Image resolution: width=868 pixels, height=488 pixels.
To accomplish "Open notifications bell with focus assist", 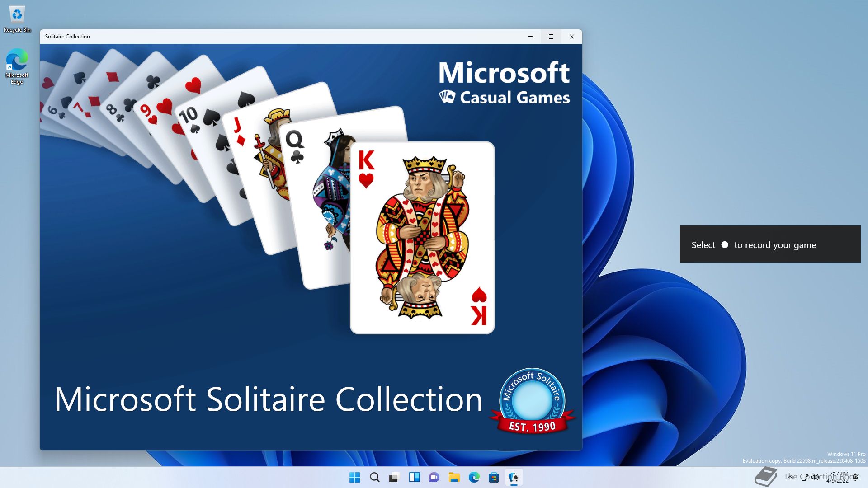I will click(855, 477).
